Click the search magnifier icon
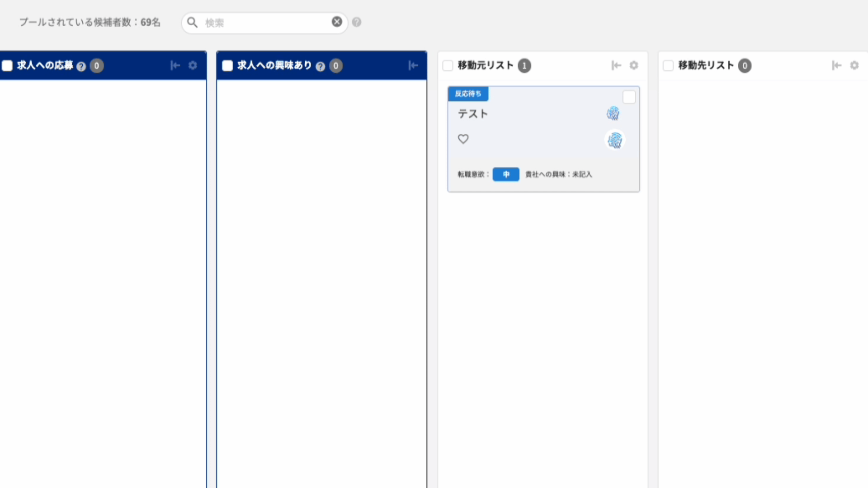The height and width of the screenshot is (488, 868). pos(192,22)
